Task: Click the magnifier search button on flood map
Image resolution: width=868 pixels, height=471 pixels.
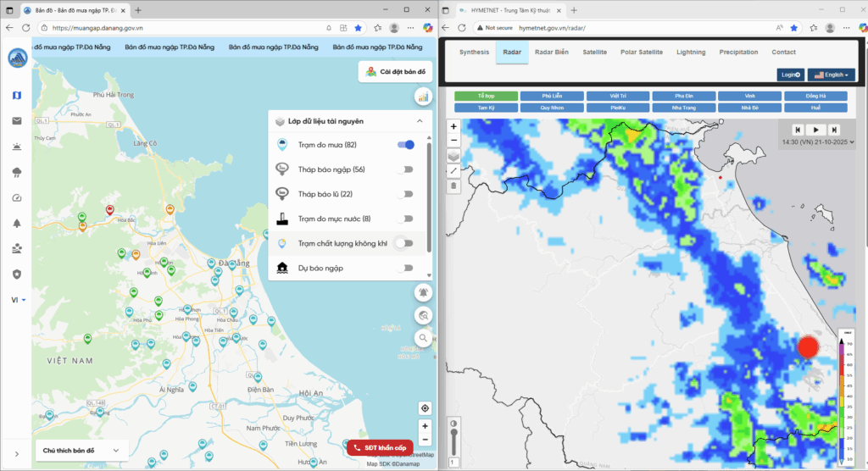Action: click(x=423, y=338)
